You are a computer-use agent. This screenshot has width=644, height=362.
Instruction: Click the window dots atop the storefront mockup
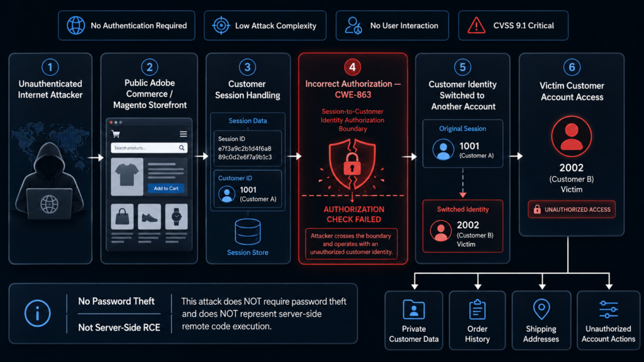pos(116,123)
